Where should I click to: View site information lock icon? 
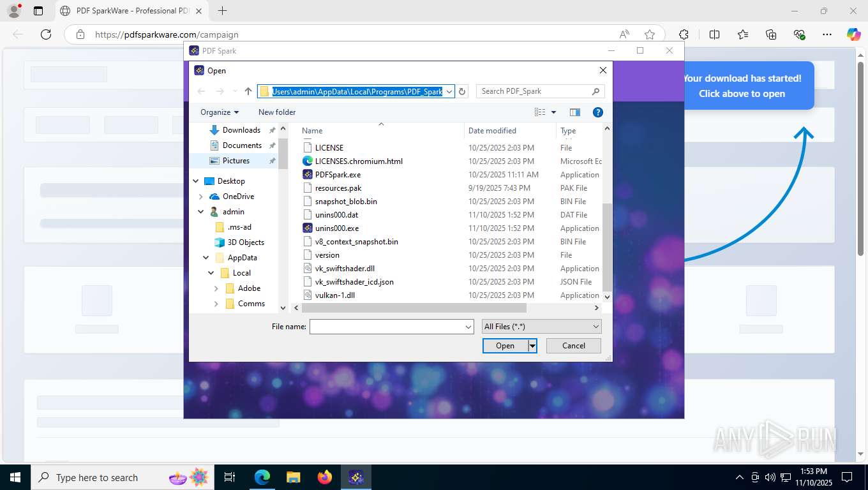click(79, 34)
